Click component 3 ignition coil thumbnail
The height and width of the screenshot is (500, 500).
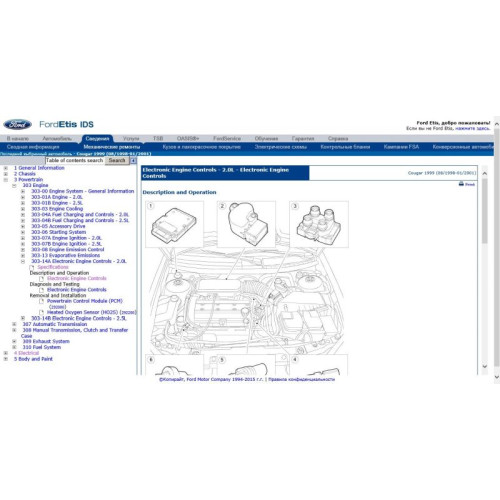click(x=319, y=224)
